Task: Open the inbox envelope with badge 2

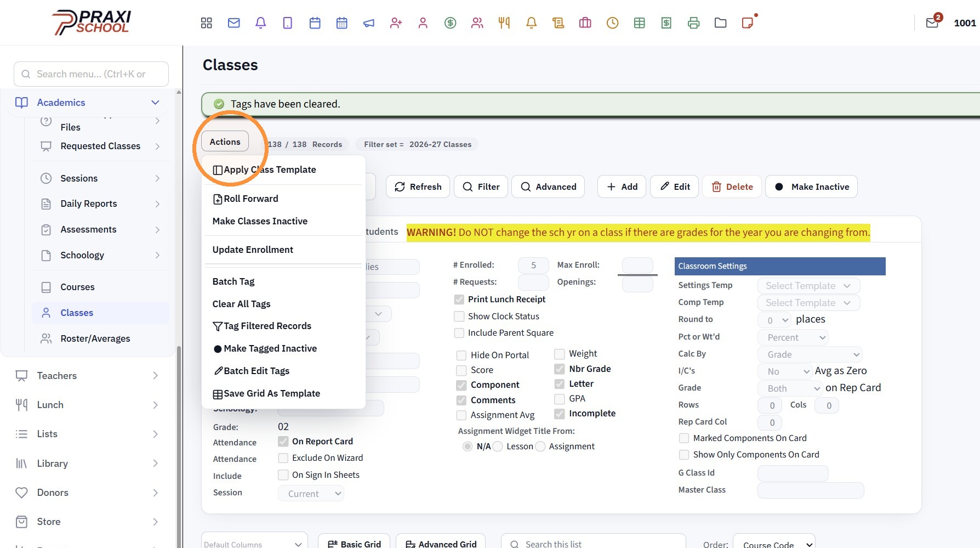Action: pos(932,23)
